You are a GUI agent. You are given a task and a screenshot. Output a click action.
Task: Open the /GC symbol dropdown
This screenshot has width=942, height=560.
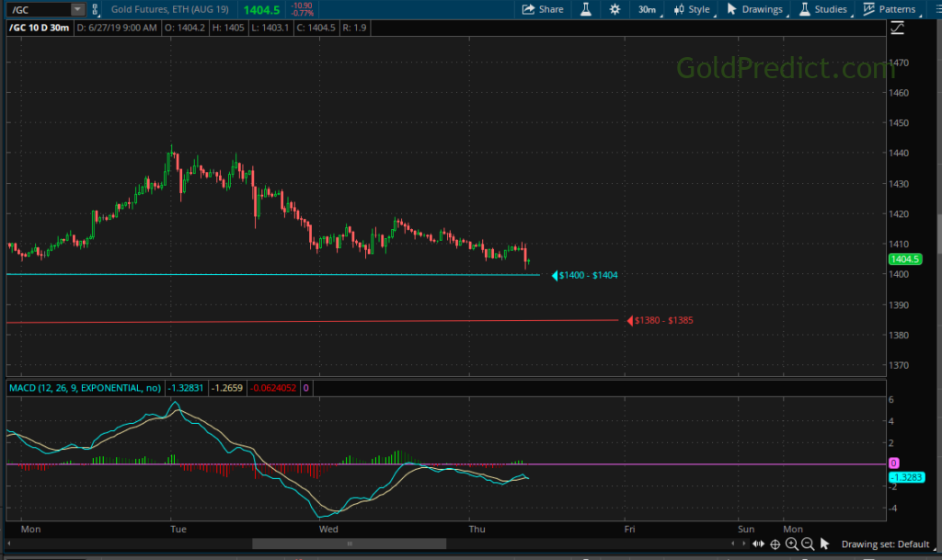pos(78,9)
